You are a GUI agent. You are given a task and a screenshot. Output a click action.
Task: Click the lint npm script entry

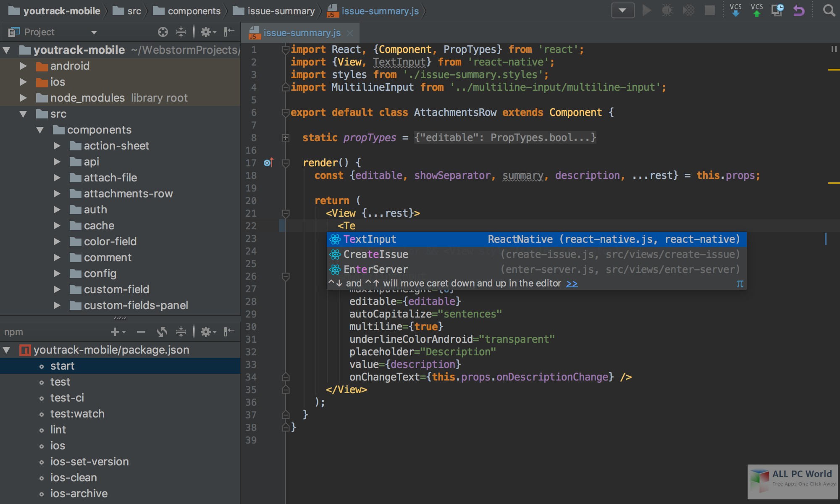coord(58,430)
